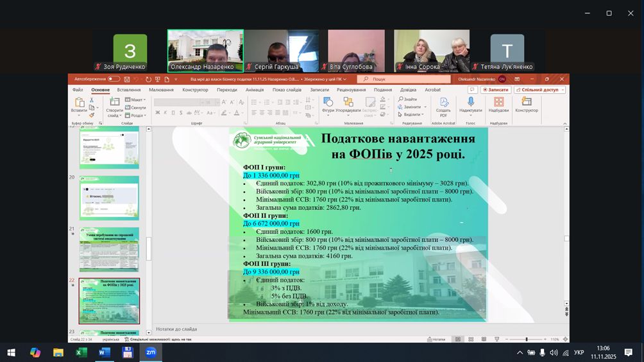Toggle the Нотатки notes pane in status bar
Viewport: 644px width, 362px height.
coord(436,339)
